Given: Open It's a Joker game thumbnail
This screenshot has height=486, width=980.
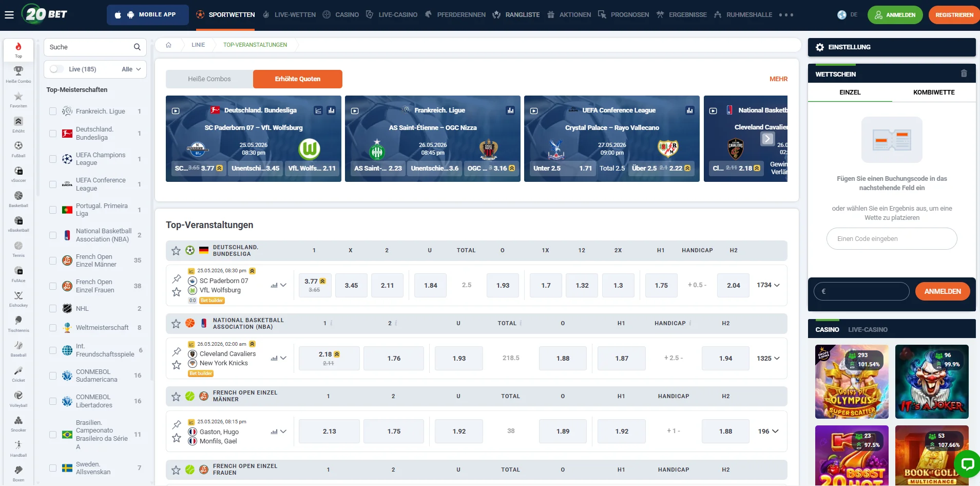Looking at the screenshot, I should click(932, 382).
